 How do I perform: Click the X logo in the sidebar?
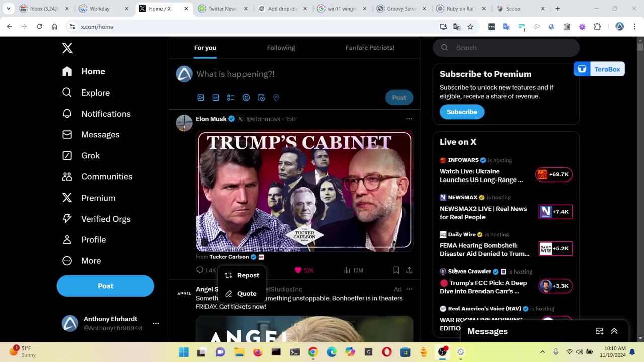click(67, 48)
